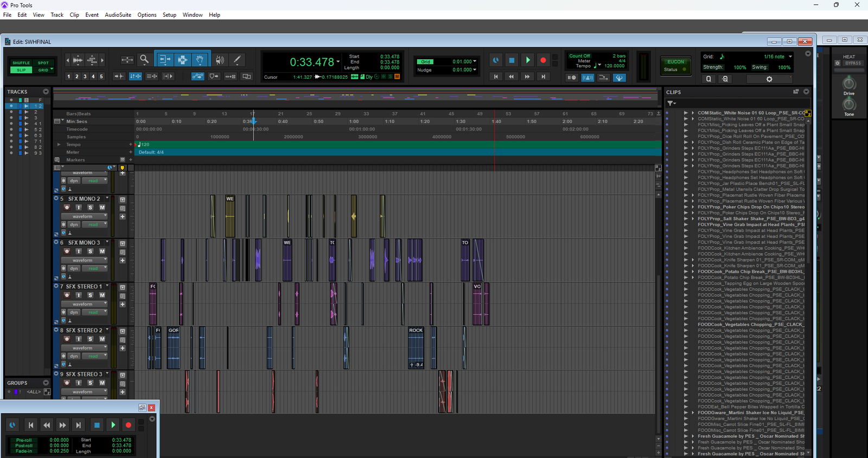Enable Shuffle edit mode
Viewport: 868px width, 458px height.
click(x=21, y=63)
